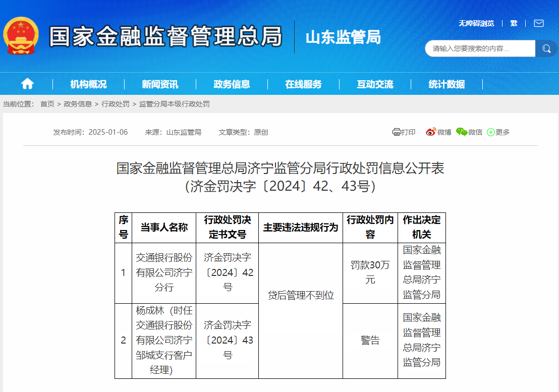
Task: Click cell 交通银行股份有限公司济宁分行
Action: 164,272
